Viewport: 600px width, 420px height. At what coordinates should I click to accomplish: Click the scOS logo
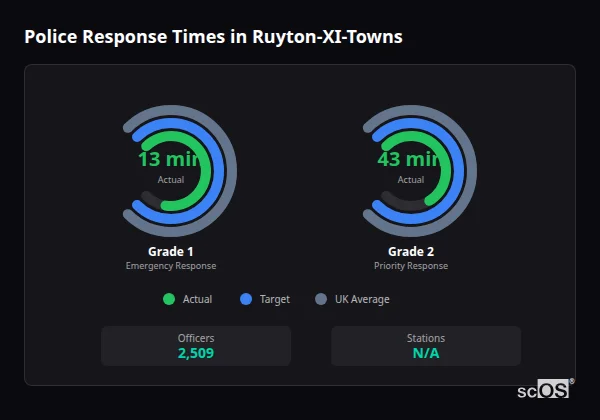[x=545, y=389]
